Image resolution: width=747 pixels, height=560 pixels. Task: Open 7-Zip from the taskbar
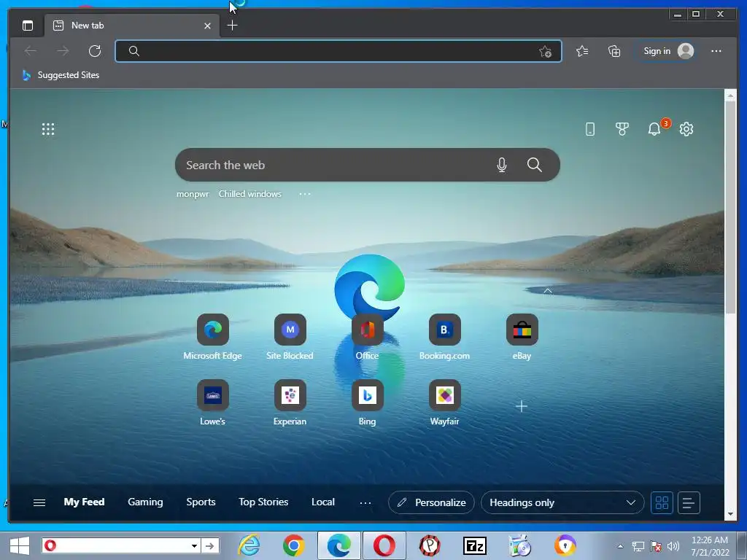coord(474,545)
